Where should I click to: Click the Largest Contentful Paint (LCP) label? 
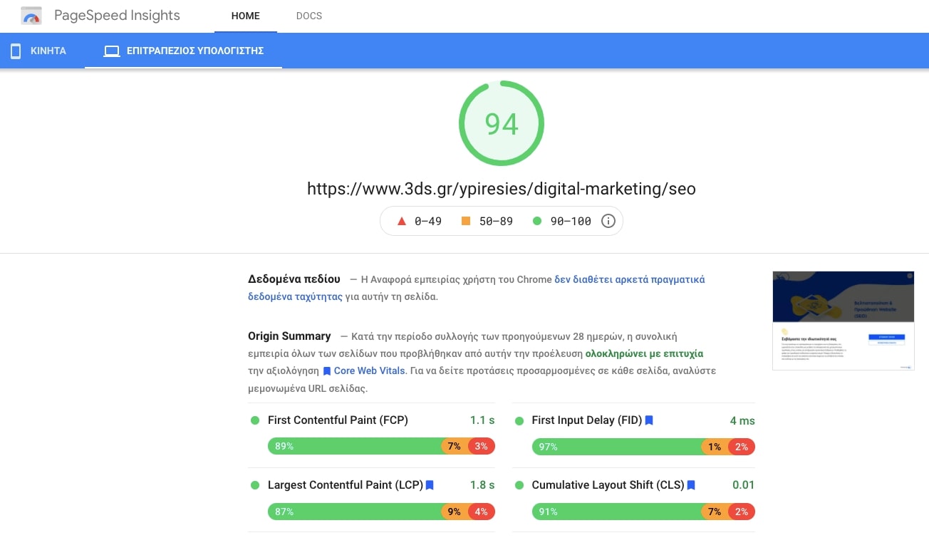click(346, 485)
